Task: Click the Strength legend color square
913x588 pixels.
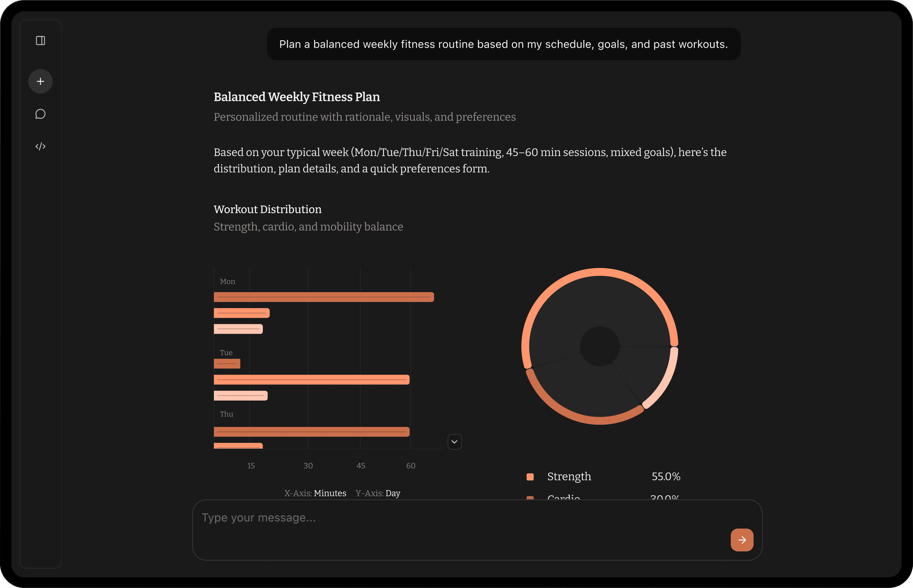Action: pos(530,476)
